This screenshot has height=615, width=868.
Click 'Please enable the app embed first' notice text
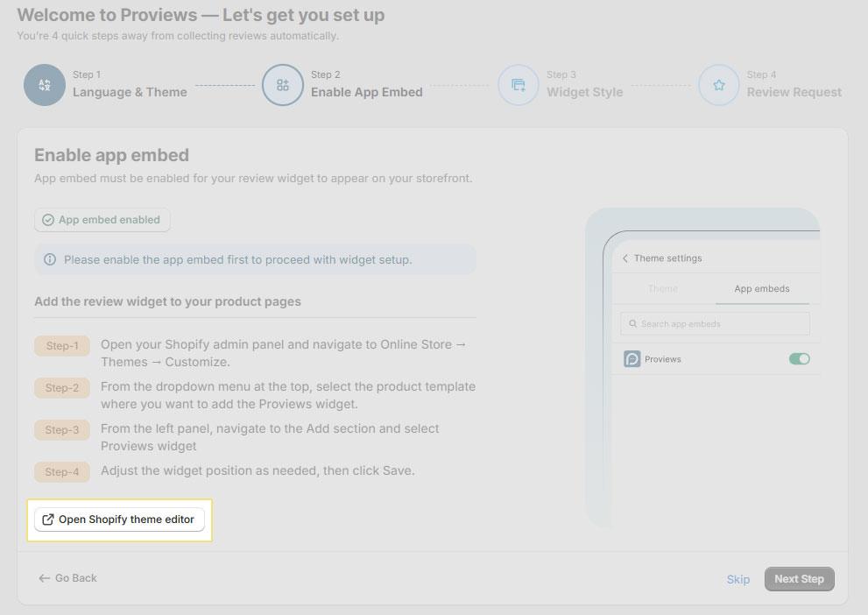point(238,259)
